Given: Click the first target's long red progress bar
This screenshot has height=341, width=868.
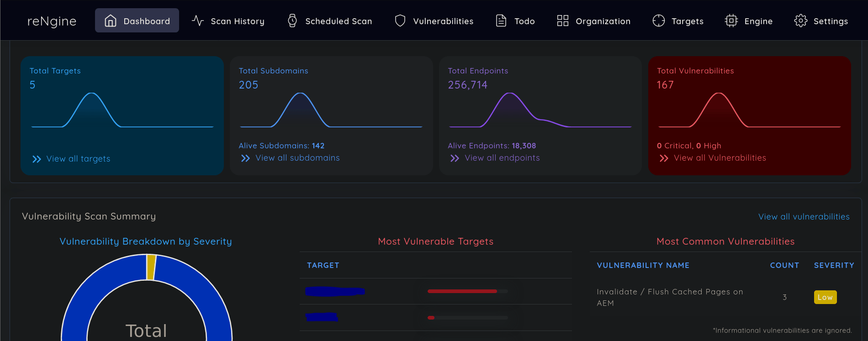Looking at the screenshot, I should click(462, 291).
